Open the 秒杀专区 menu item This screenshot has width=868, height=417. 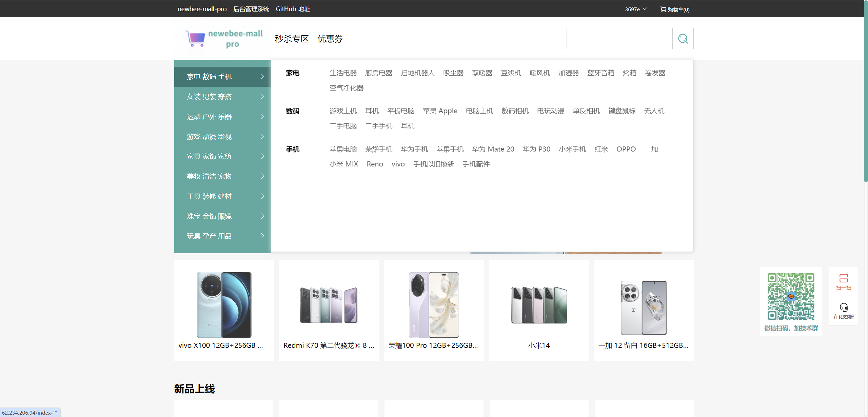(292, 39)
